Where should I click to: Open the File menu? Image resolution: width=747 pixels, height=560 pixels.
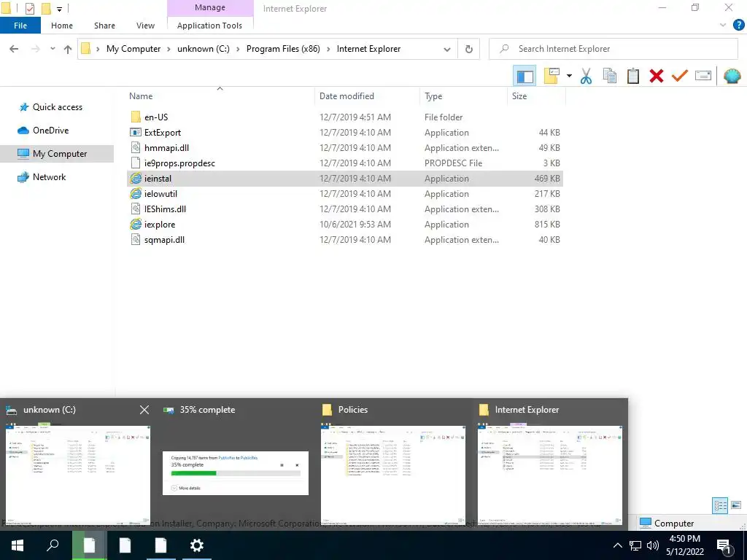click(x=20, y=26)
